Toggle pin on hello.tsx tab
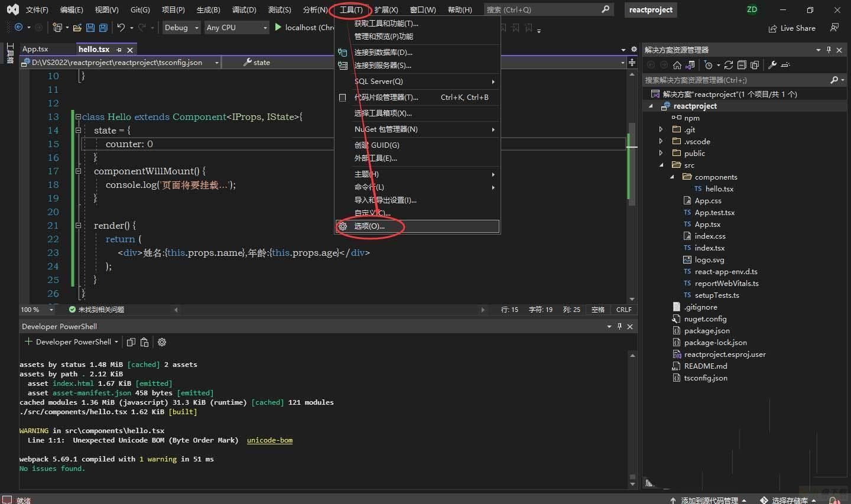 (x=119, y=50)
